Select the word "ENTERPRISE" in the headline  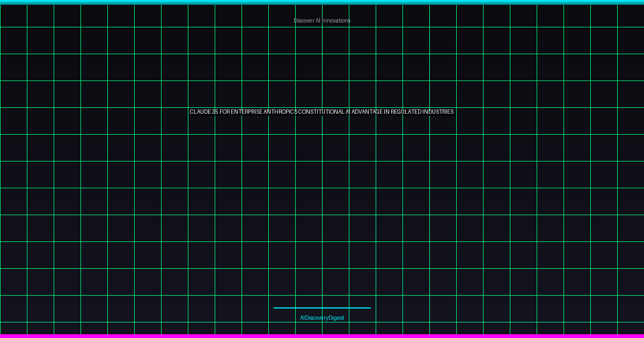tap(247, 112)
